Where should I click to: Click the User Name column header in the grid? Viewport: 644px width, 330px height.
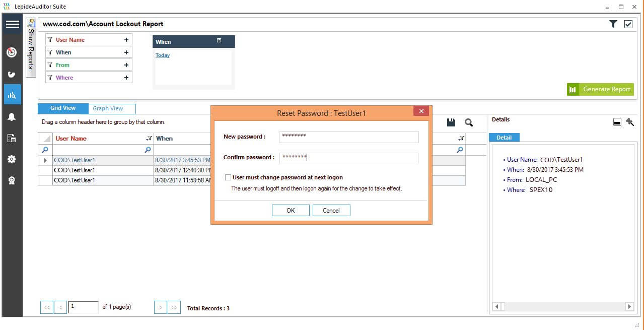[103, 139]
